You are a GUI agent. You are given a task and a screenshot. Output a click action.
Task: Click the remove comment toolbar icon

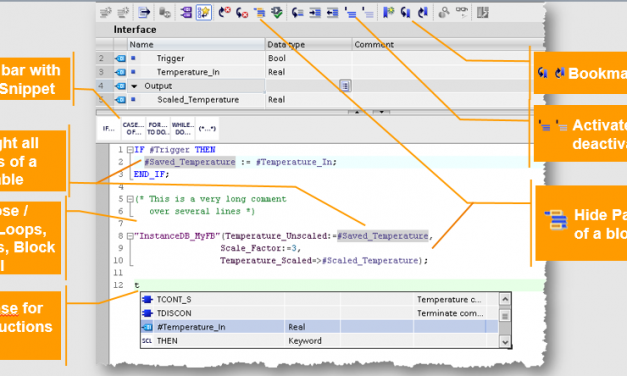click(368, 13)
